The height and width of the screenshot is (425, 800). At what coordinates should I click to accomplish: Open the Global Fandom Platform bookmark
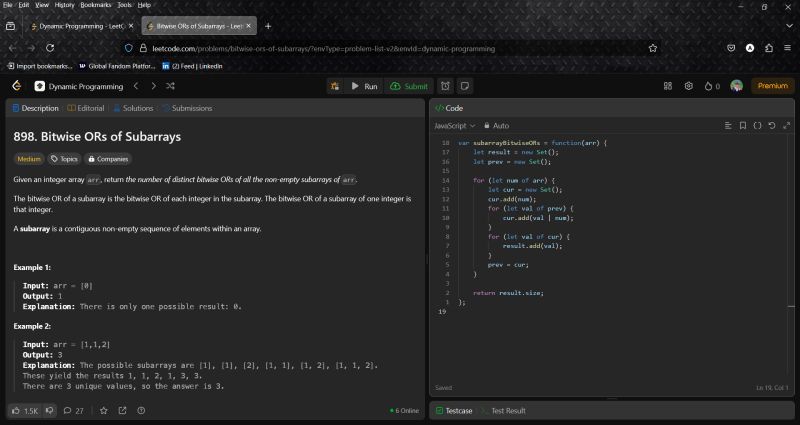pos(117,66)
